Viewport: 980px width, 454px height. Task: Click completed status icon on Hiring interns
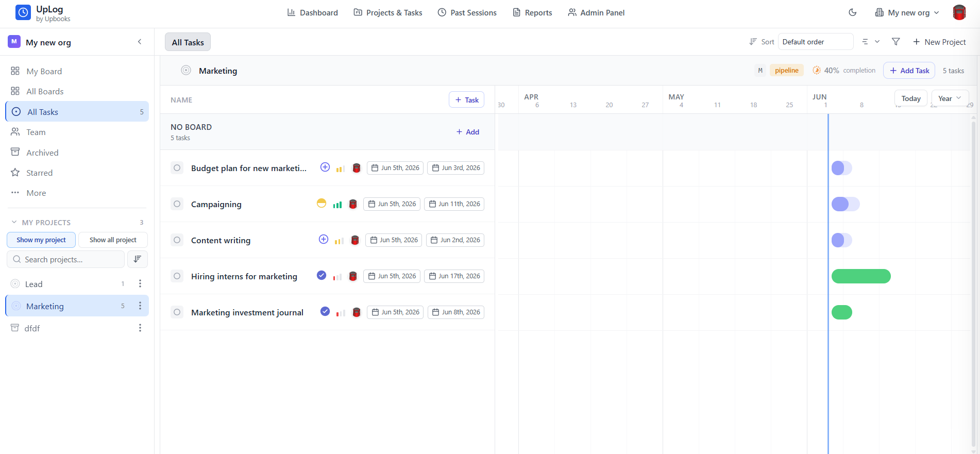pos(322,275)
